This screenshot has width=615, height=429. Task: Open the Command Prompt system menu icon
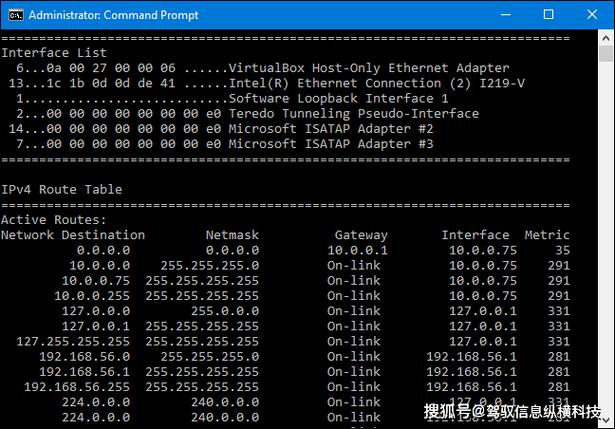(x=16, y=15)
